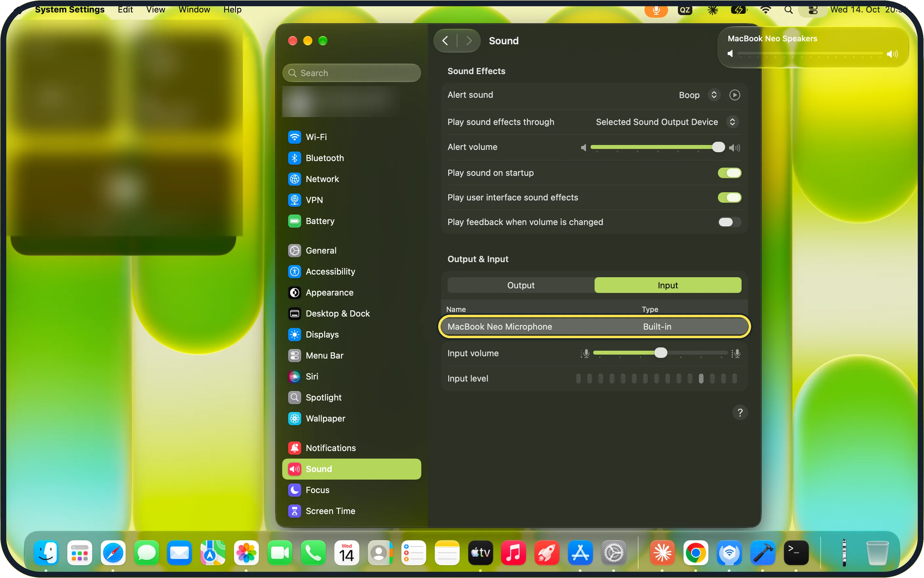Adjust the Alert volume slider

click(658, 147)
